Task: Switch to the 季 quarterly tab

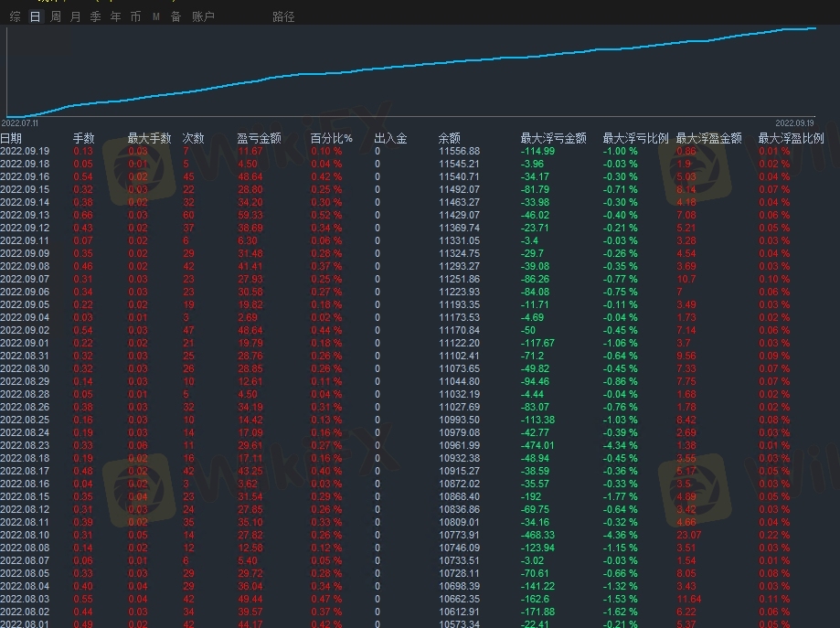Action: 96,16
